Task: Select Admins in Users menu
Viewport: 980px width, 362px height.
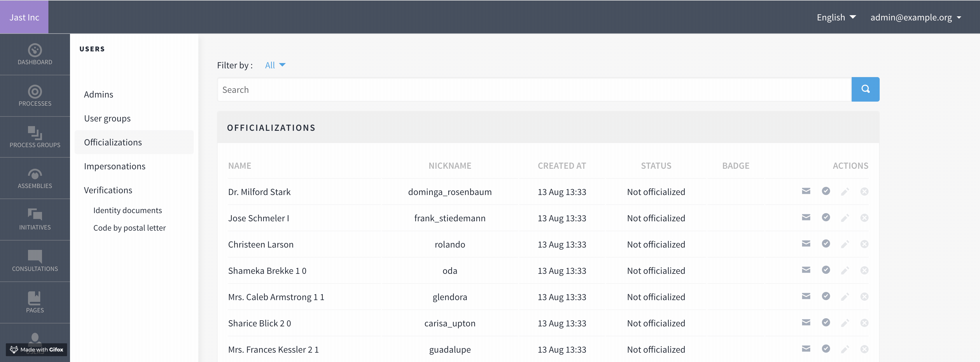Action: click(x=99, y=94)
